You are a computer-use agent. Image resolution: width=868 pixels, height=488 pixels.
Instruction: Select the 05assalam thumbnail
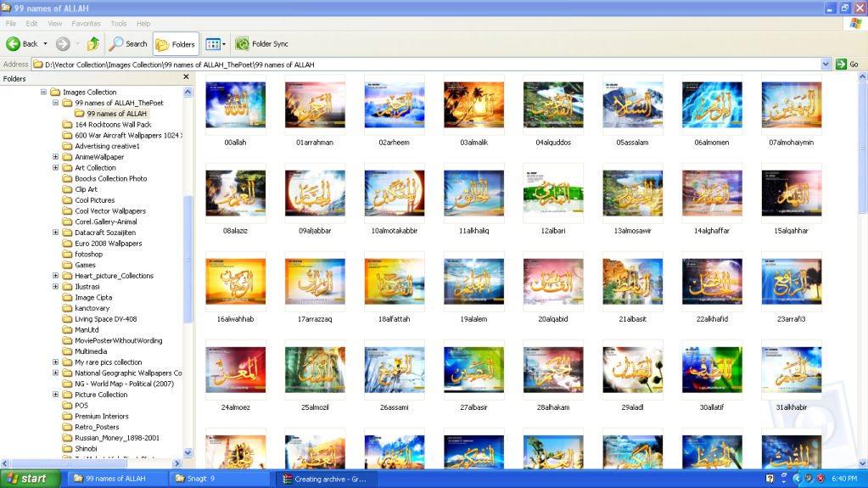click(632, 104)
